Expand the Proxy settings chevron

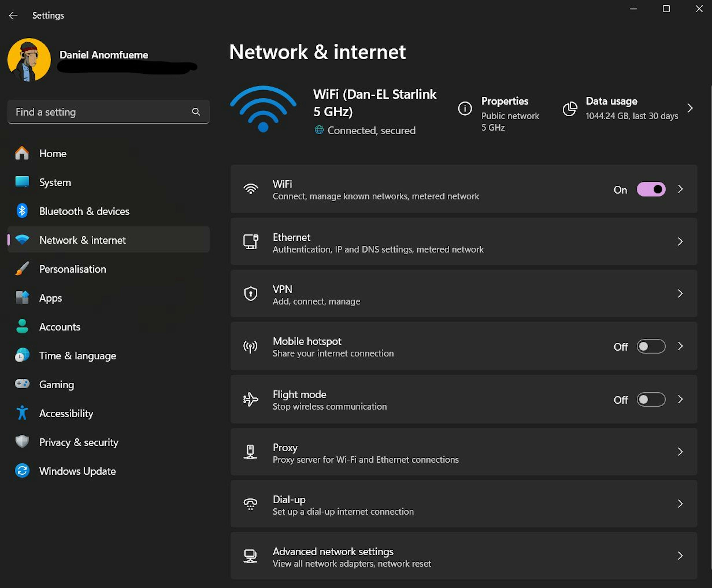point(680,452)
